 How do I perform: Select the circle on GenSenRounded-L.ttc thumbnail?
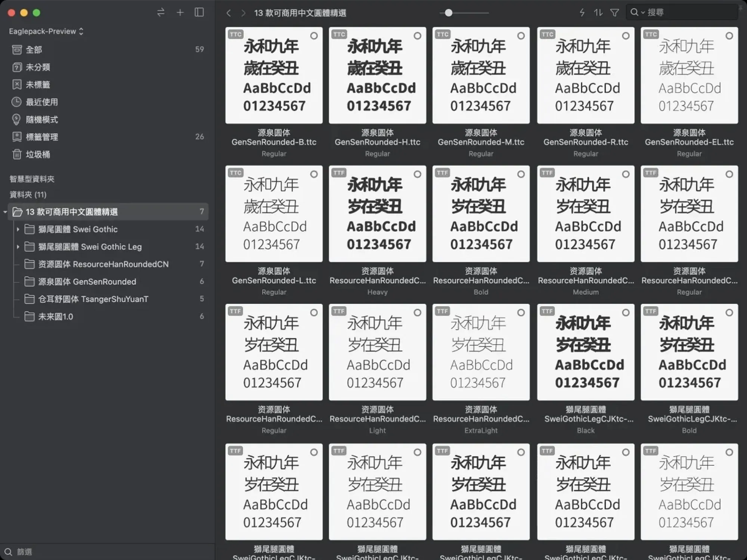click(x=314, y=174)
